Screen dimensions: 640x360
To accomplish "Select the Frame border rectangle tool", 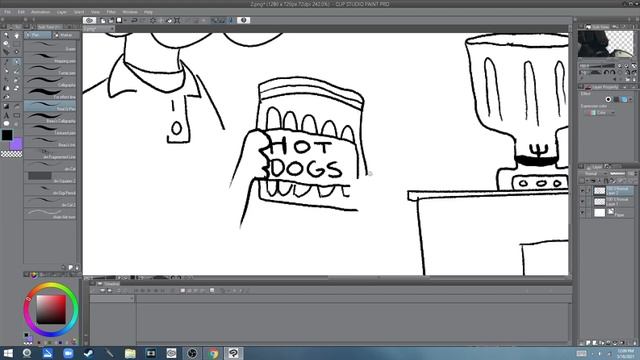I will coord(17,116).
